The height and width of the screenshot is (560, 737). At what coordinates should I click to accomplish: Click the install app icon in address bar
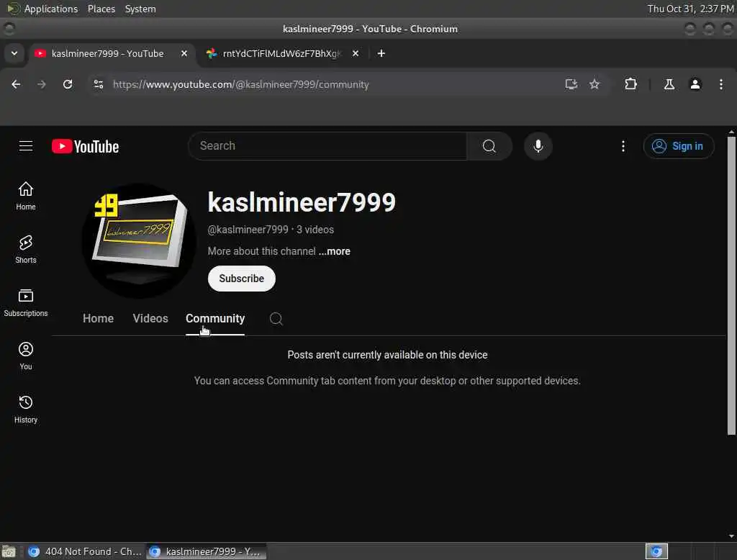[571, 84]
